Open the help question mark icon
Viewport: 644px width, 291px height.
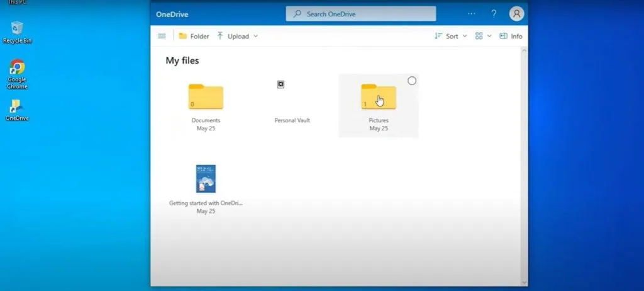(x=494, y=14)
